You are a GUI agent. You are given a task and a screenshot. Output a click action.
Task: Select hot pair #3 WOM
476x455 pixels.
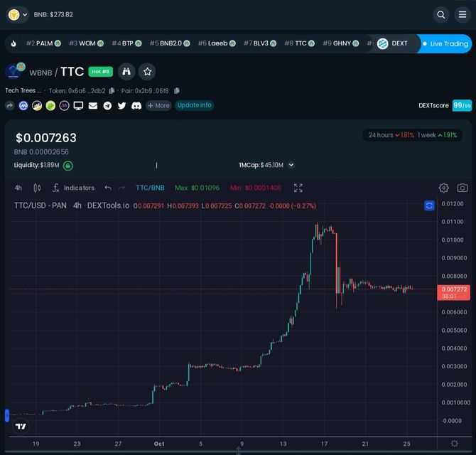point(86,43)
